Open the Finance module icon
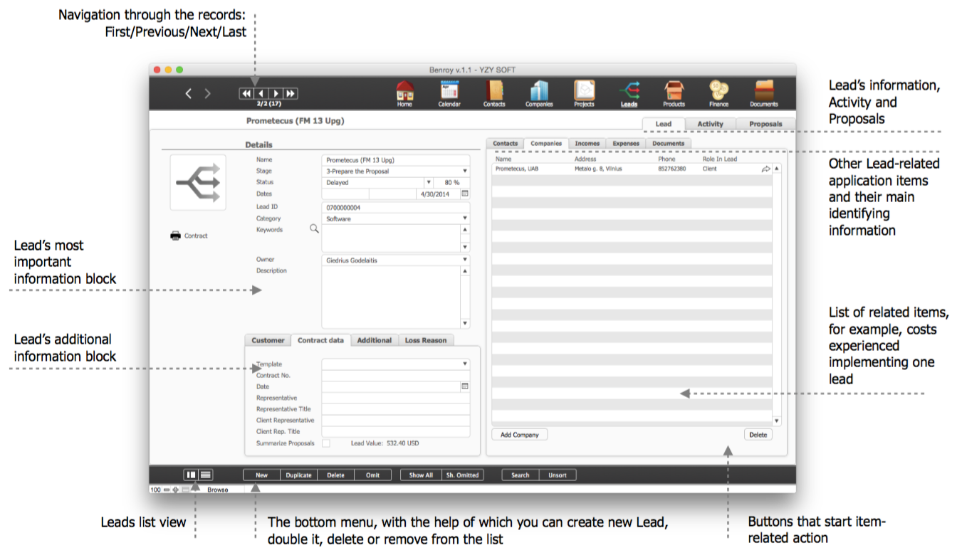 click(x=718, y=91)
